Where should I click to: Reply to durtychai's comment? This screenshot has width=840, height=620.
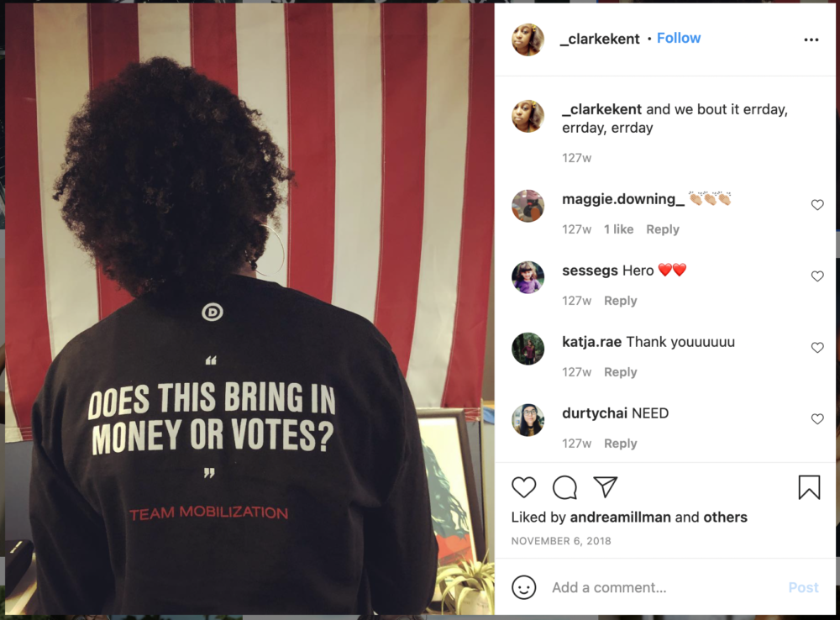[621, 444]
